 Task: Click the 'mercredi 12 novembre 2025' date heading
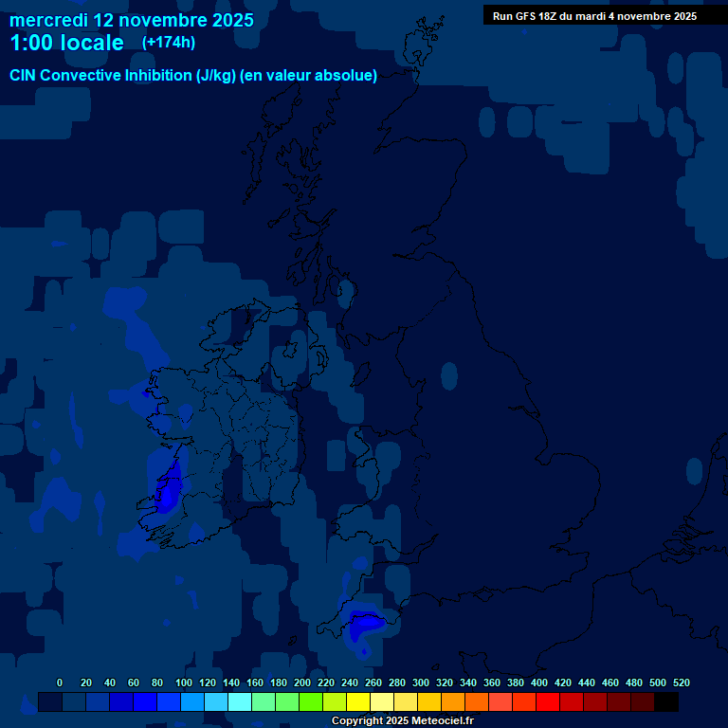point(132,21)
